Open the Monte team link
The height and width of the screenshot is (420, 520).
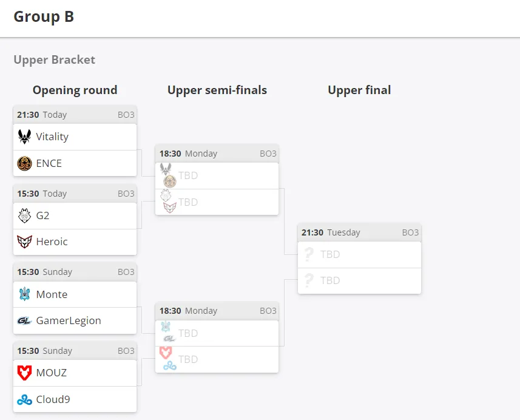pyautogui.click(x=75, y=294)
